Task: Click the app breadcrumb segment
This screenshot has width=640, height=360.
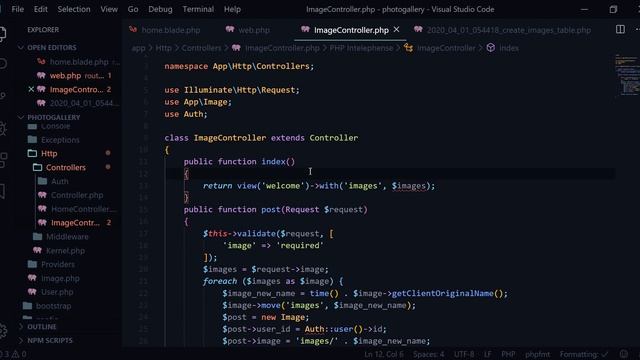Action: point(138,48)
